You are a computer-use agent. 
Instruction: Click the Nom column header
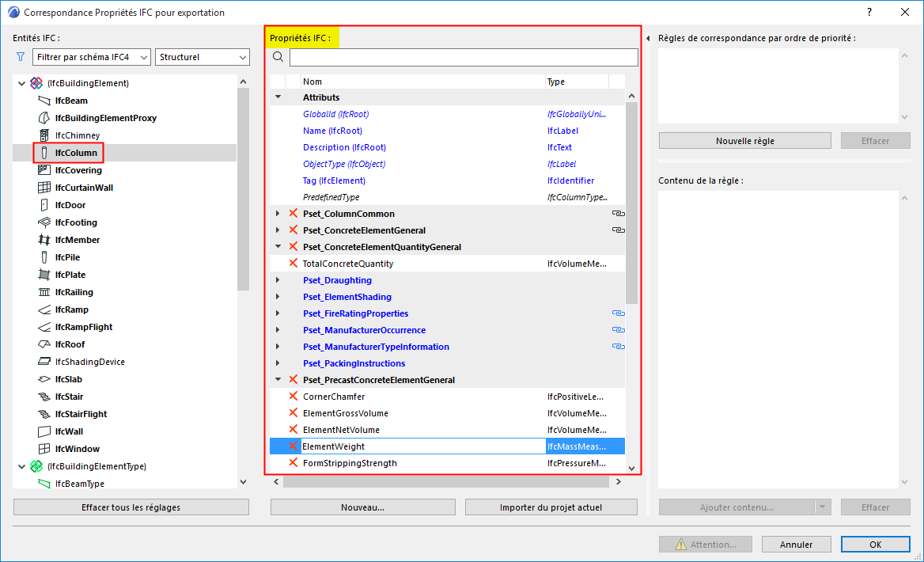[x=422, y=82]
